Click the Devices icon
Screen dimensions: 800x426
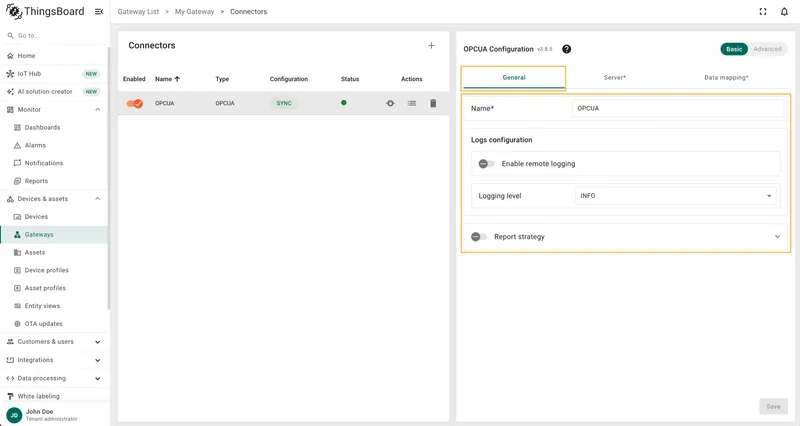pos(17,217)
